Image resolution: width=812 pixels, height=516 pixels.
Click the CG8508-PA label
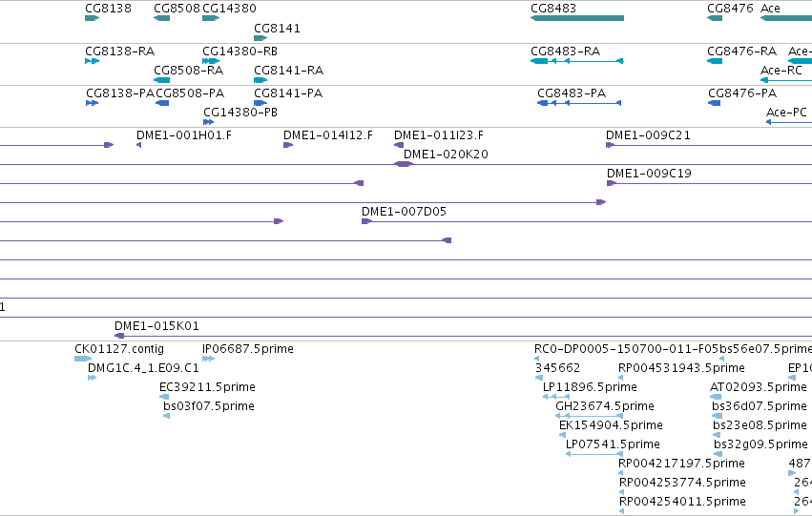click(190, 93)
